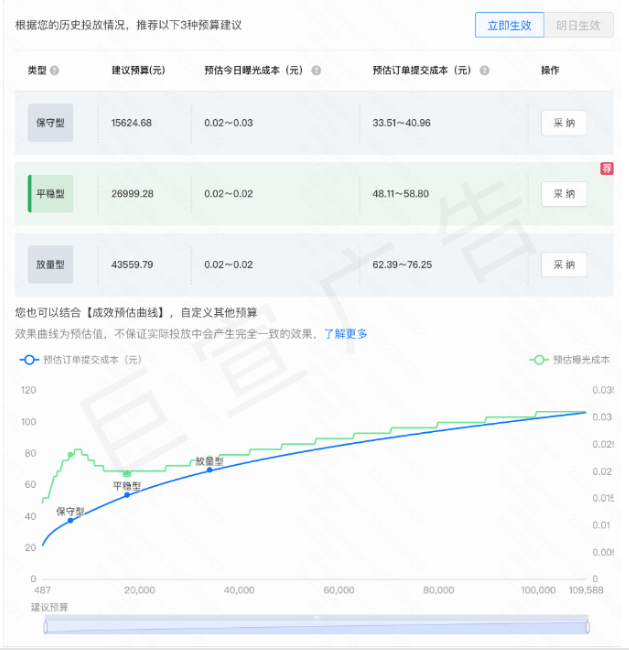Click exposure cost 0.02~0.03
The width and height of the screenshot is (629, 650).
(228, 123)
